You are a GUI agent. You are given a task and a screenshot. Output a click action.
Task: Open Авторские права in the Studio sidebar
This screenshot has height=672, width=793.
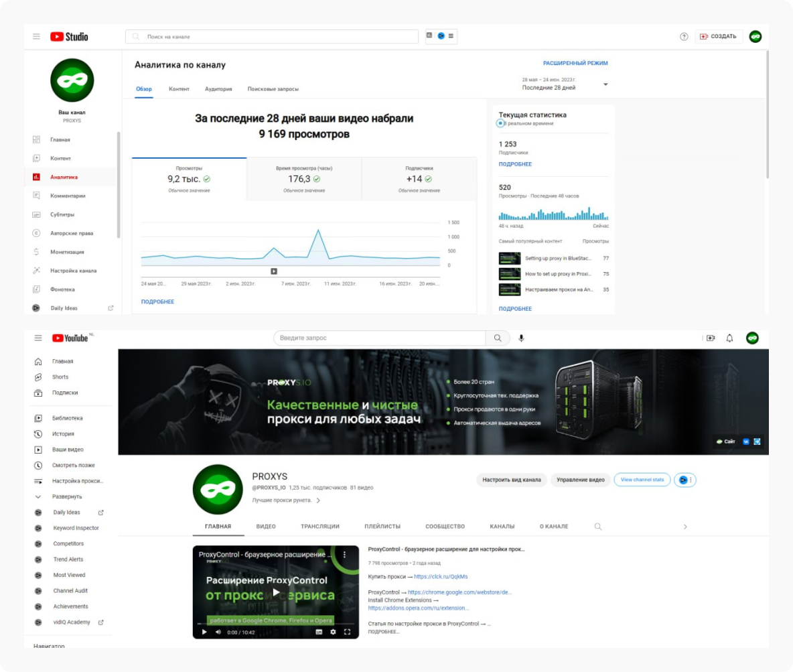[71, 233]
